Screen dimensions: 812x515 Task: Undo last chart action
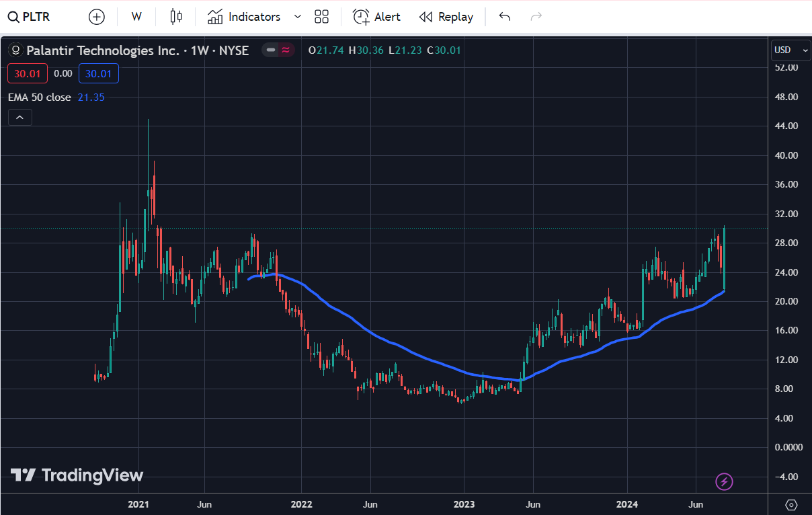[x=505, y=17]
